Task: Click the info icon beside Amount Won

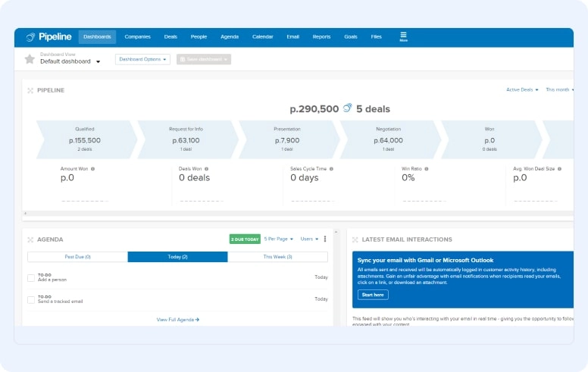Action: 92,169
